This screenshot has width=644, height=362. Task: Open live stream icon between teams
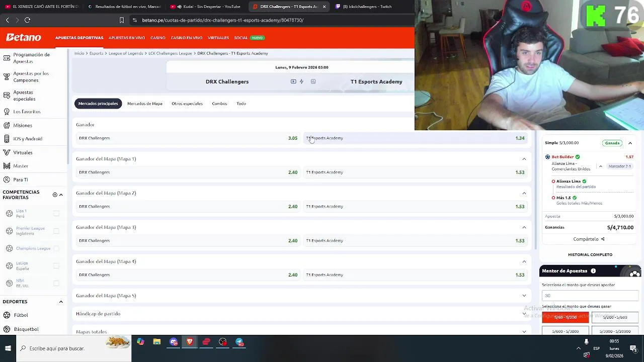tap(293, 81)
